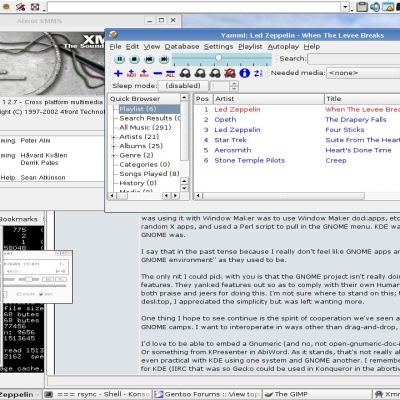
Task: Click the middle headphones prelisten icon
Action: coord(200,73)
